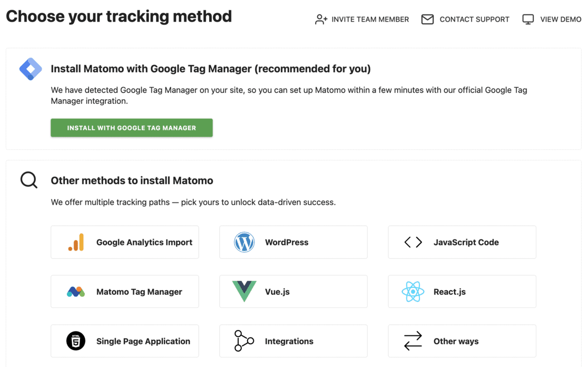Click the monitor icon next to View Demo
The image size is (588, 367).
[x=528, y=19]
